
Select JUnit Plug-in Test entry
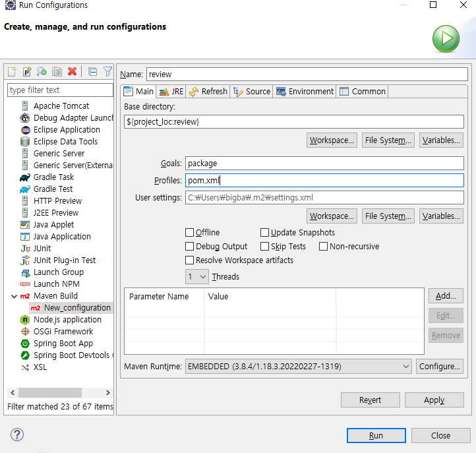coord(58,260)
